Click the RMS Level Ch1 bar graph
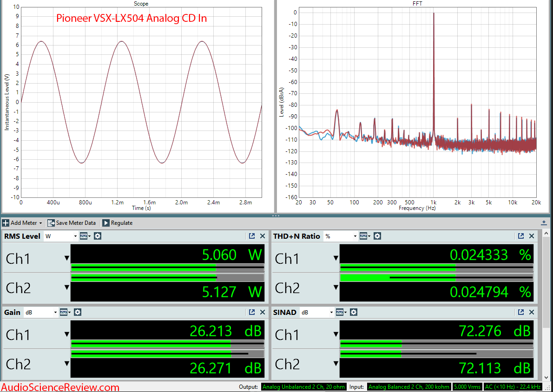This screenshot has width=553, height=392. click(x=167, y=268)
